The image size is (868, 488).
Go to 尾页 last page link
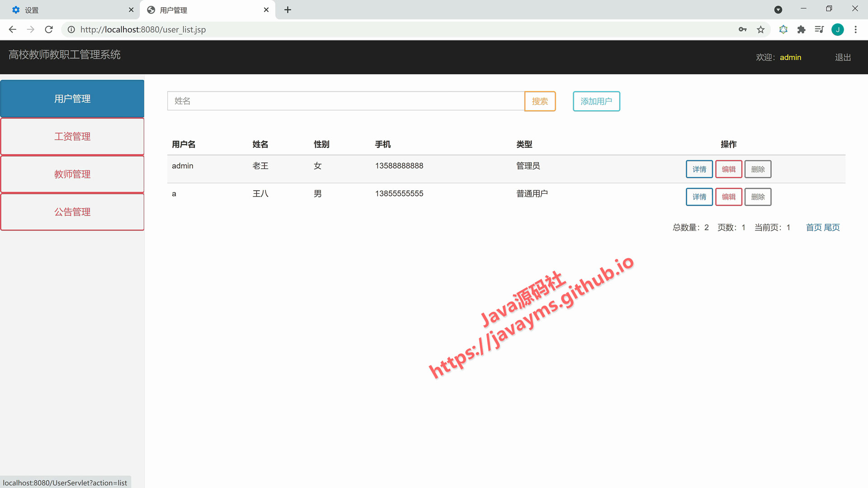(x=832, y=227)
